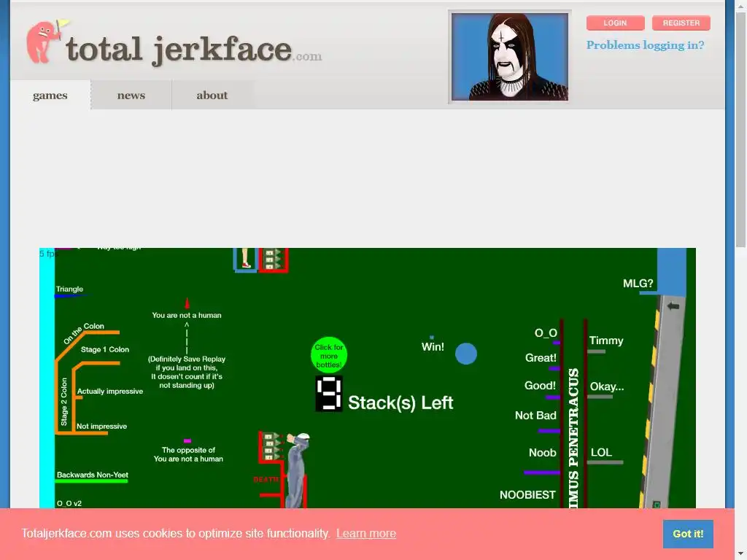This screenshot has width=747, height=560.
Task: Click the 'Actually impressive' label
Action: [x=110, y=392]
